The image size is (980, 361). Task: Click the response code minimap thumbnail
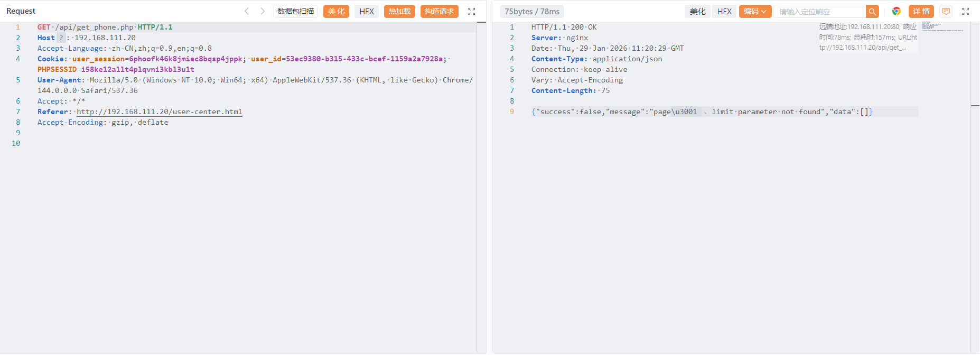(x=942, y=26)
